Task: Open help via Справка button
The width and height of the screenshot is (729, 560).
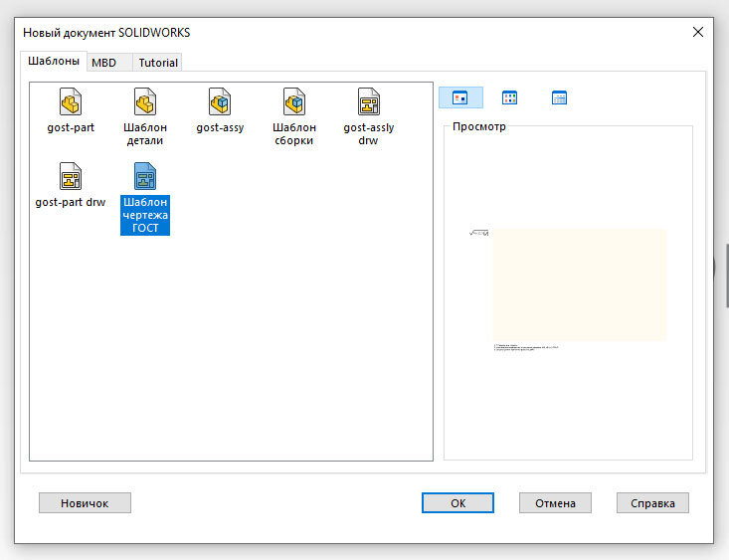Action: click(652, 503)
